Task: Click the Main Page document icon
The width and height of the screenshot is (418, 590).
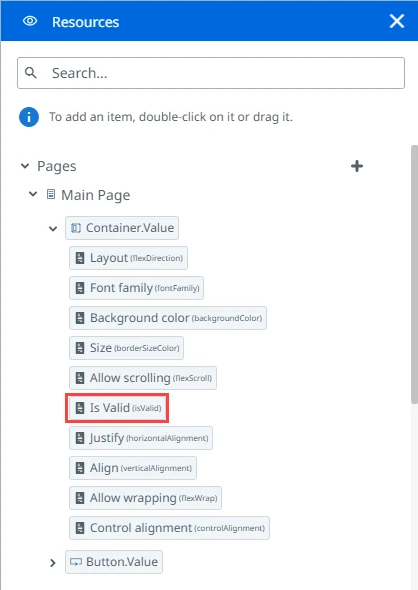Action: tap(51, 194)
